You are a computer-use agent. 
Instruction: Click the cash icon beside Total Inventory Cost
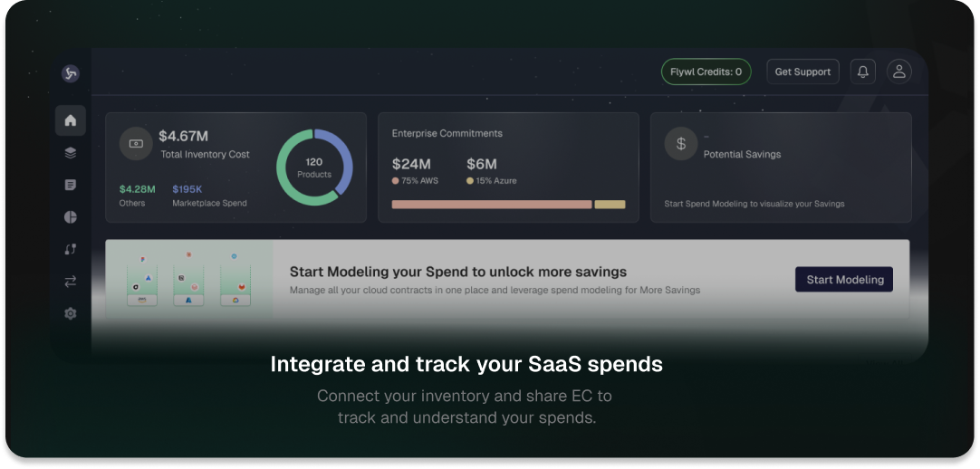[x=136, y=143]
